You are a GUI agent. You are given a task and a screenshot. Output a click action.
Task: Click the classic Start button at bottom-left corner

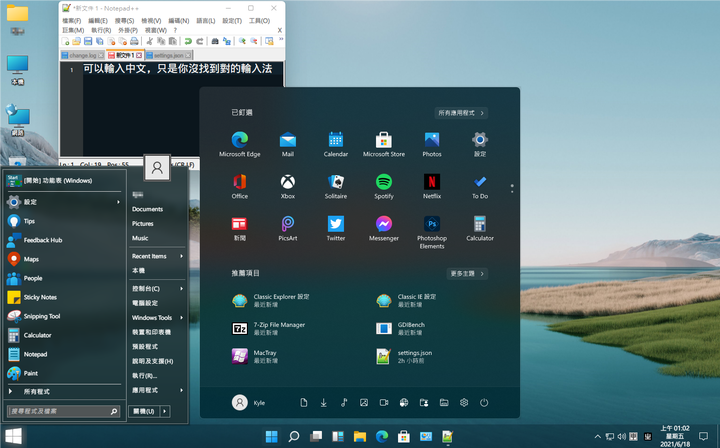[x=13, y=436]
